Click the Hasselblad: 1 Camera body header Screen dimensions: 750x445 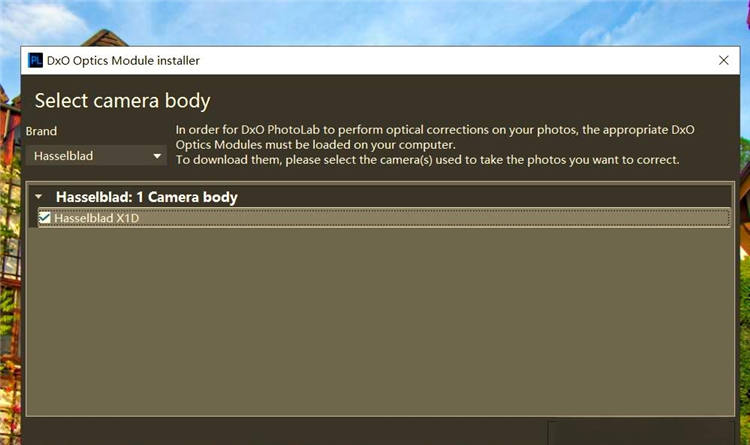(146, 197)
